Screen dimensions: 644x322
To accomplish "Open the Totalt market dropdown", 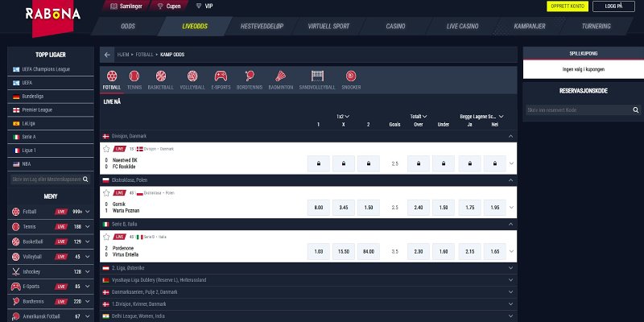I will [x=419, y=117].
